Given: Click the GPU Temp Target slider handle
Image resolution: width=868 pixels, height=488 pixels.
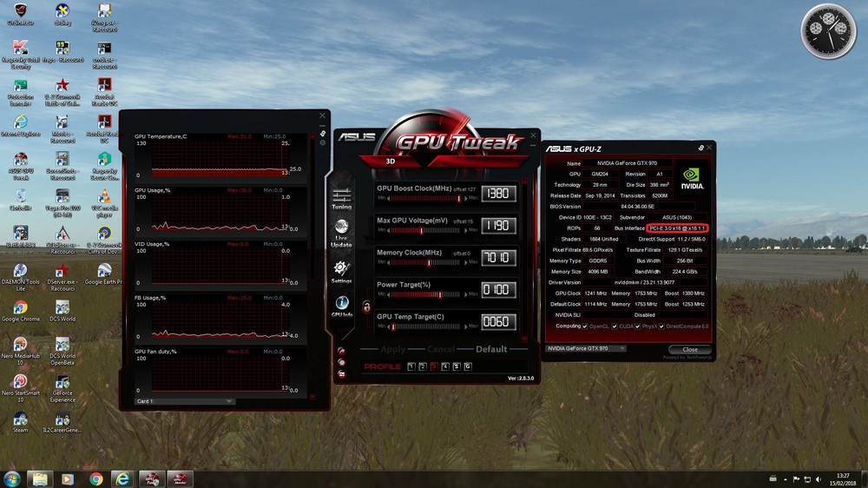Looking at the screenshot, I should click(x=393, y=326).
